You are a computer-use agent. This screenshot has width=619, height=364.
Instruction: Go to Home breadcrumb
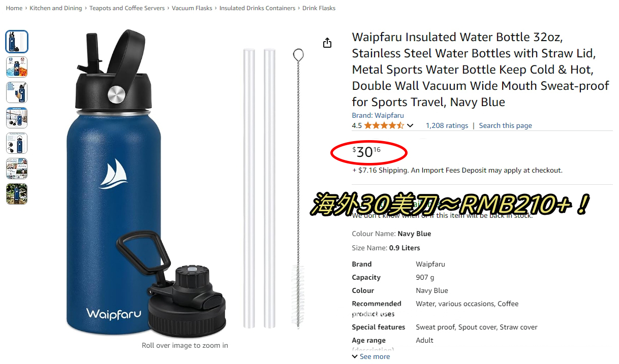click(14, 8)
